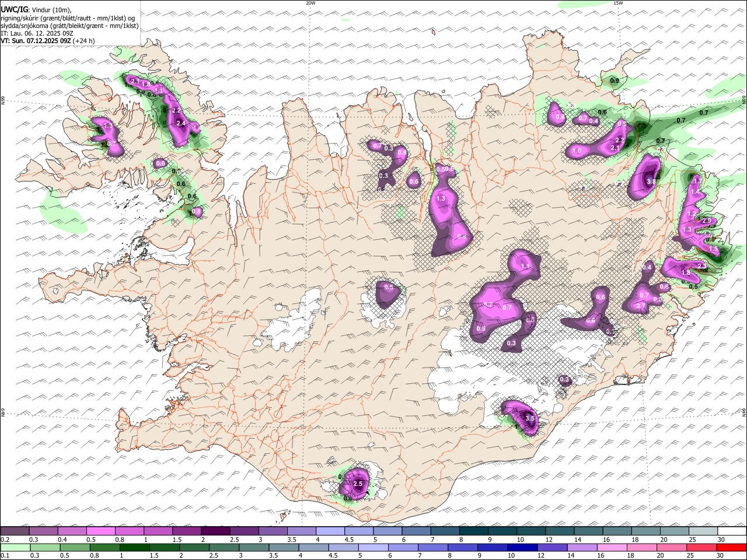Click the 3.8 snowfall value on the map
Viewport: 747px width, 560px height.
[x=652, y=182]
